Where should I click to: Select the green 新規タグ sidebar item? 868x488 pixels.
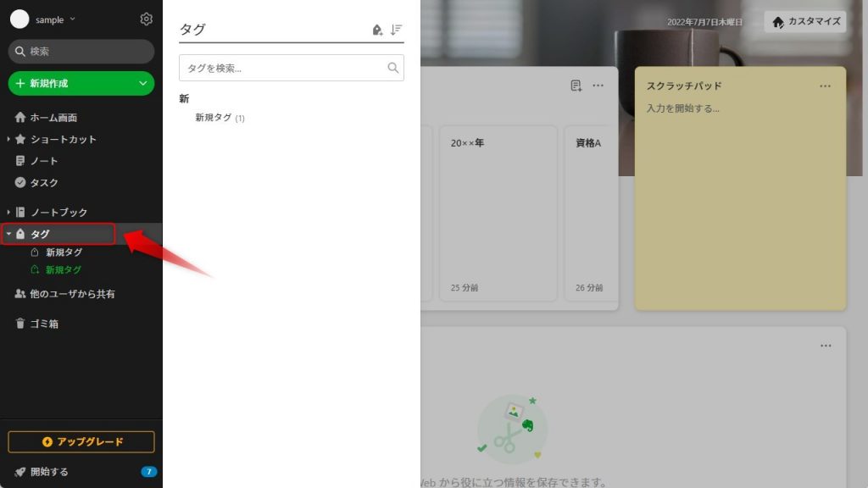[63, 270]
